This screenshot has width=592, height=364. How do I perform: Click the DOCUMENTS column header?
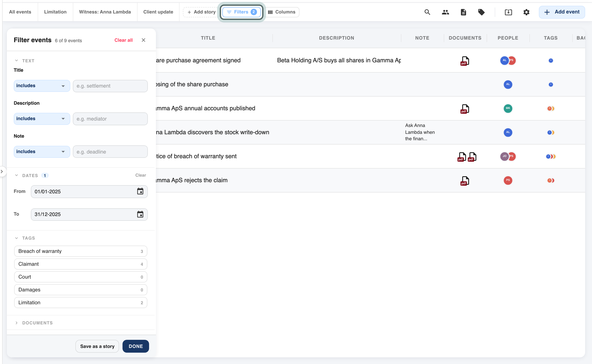pos(465,38)
